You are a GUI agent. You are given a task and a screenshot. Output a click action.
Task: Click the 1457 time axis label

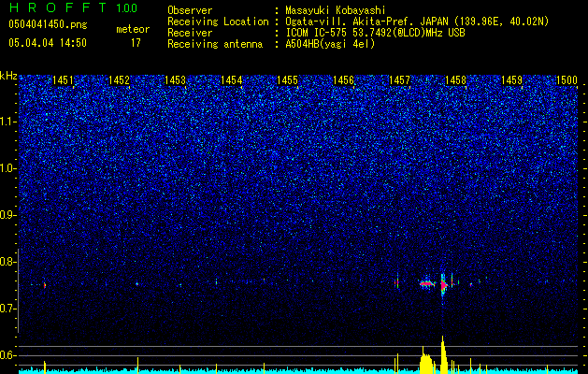pyautogui.click(x=399, y=79)
